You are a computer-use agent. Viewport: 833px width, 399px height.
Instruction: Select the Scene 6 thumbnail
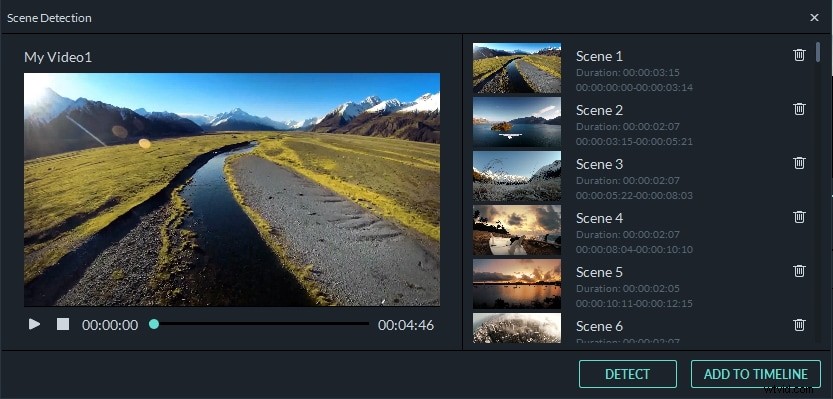(x=517, y=328)
